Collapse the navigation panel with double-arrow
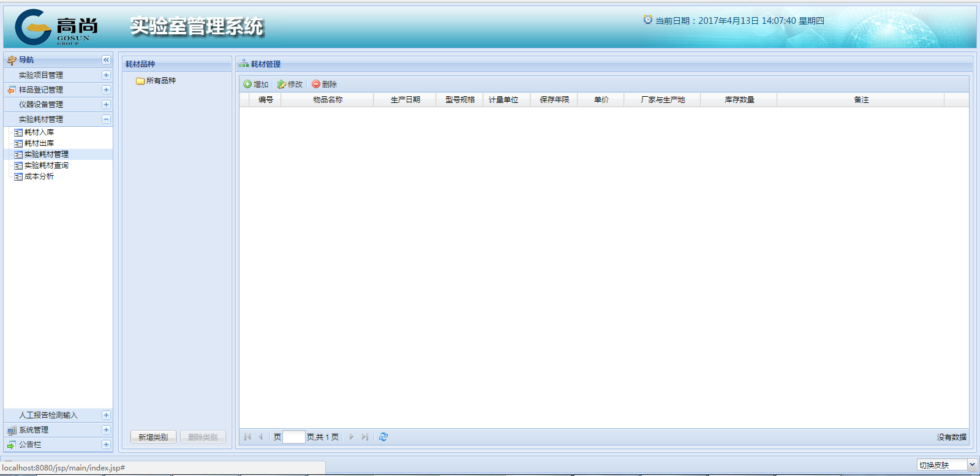 coord(106,60)
